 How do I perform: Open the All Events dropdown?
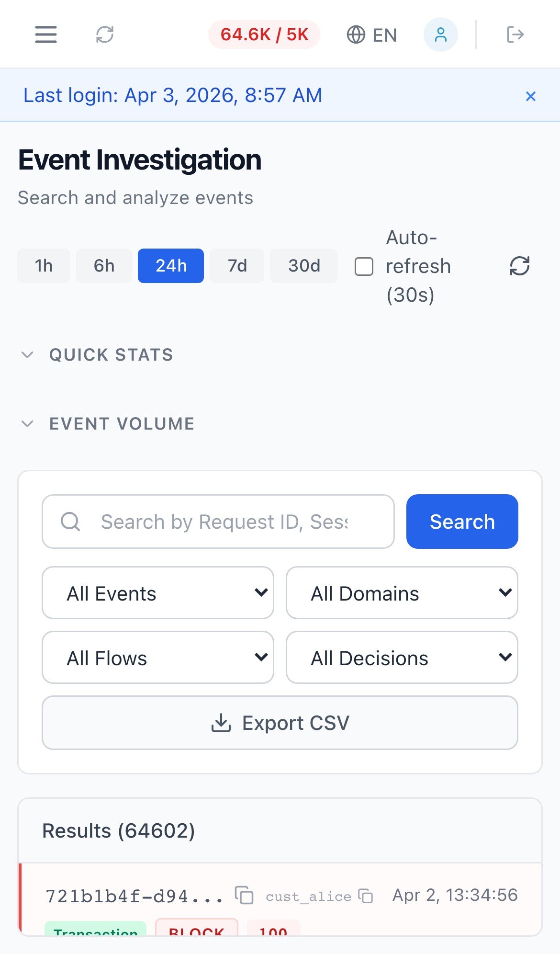click(x=157, y=593)
